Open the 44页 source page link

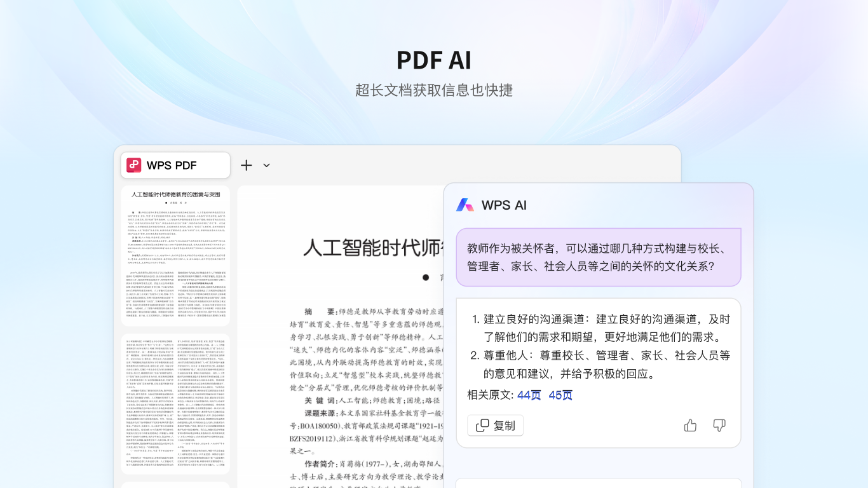[529, 395]
